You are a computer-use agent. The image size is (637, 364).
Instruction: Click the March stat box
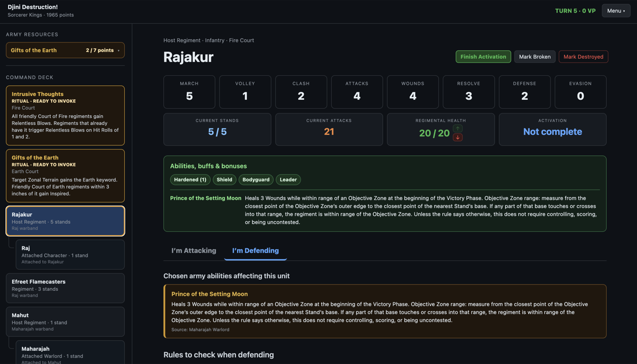click(x=190, y=92)
